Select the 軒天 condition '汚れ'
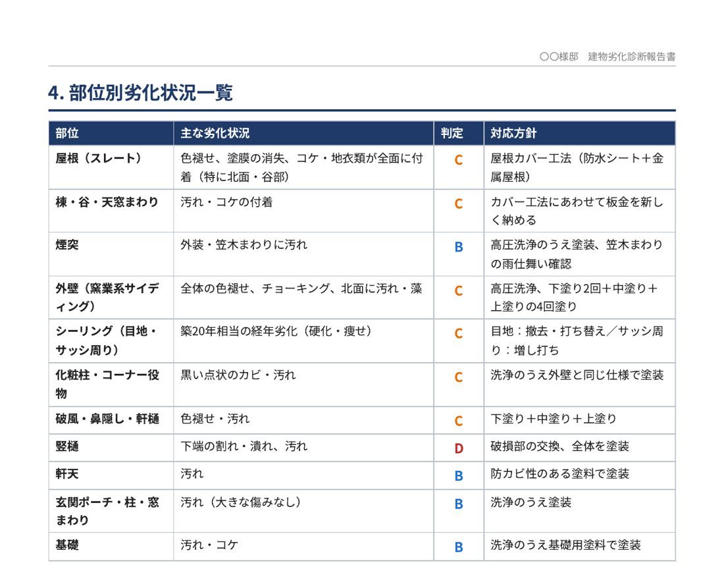 (x=192, y=473)
